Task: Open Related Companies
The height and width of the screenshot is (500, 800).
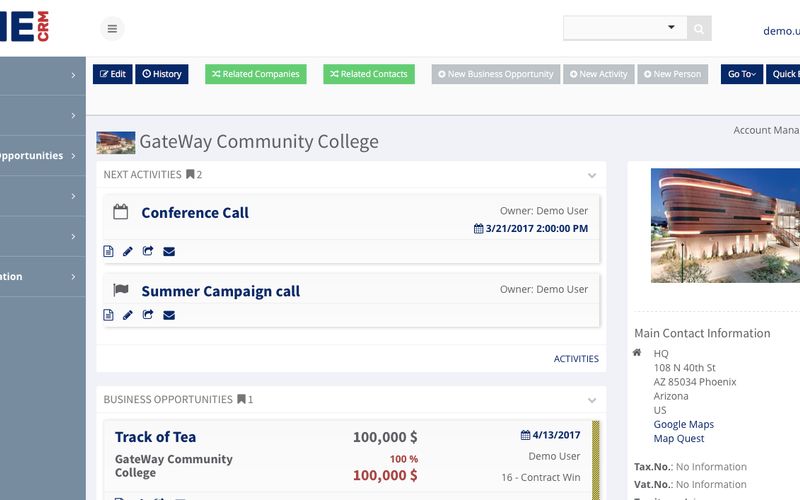Action: tap(256, 74)
